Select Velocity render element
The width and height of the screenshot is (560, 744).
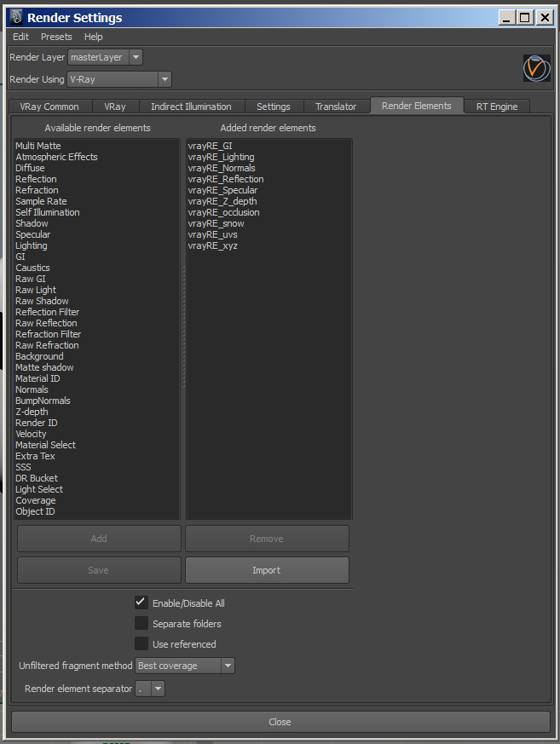click(x=31, y=434)
